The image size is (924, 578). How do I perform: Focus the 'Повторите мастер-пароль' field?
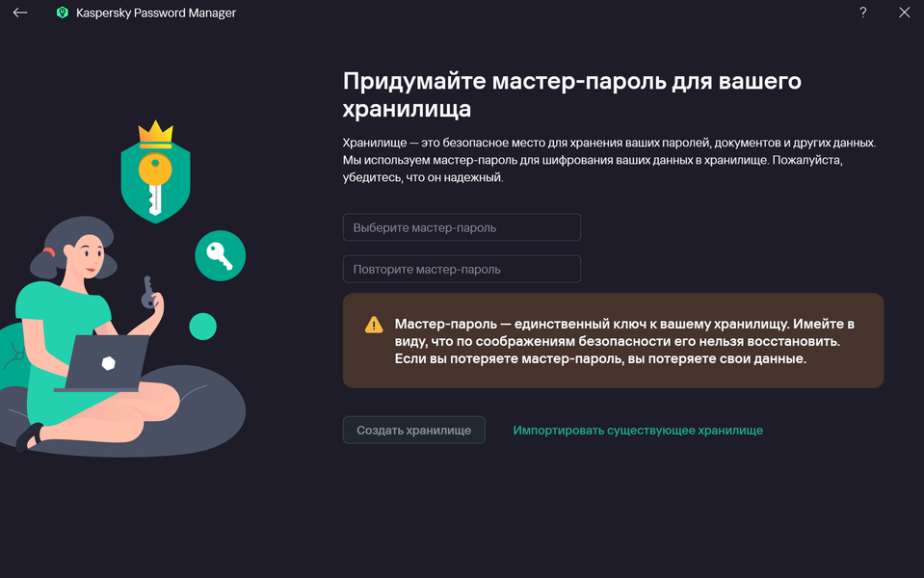pos(462,269)
